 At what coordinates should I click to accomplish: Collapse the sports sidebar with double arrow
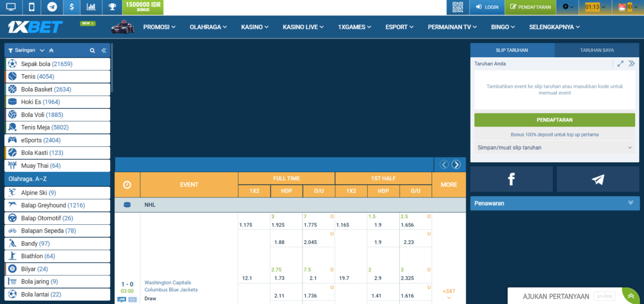(104, 51)
